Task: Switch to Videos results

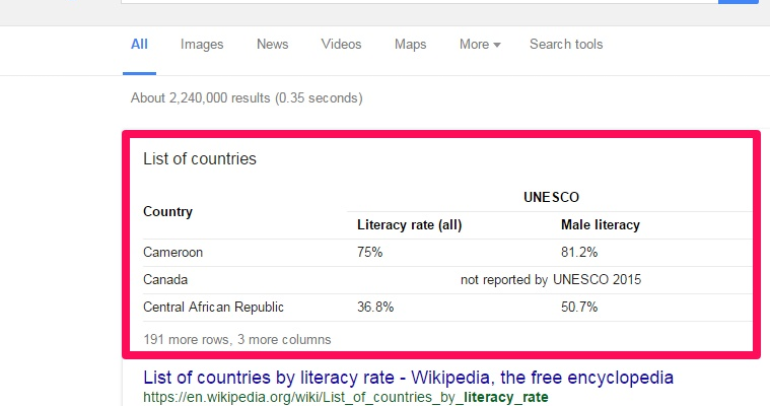Action: (x=341, y=44)
